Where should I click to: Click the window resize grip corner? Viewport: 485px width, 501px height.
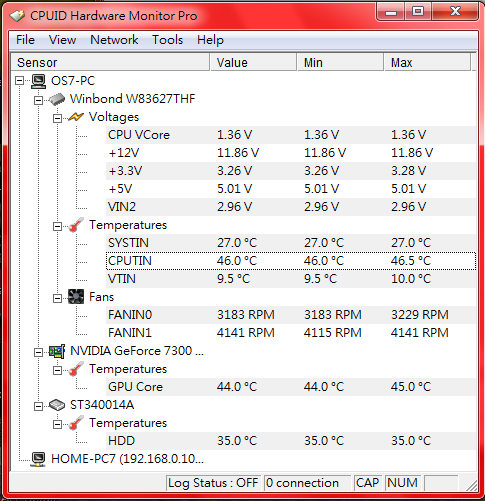click(471, 485)
